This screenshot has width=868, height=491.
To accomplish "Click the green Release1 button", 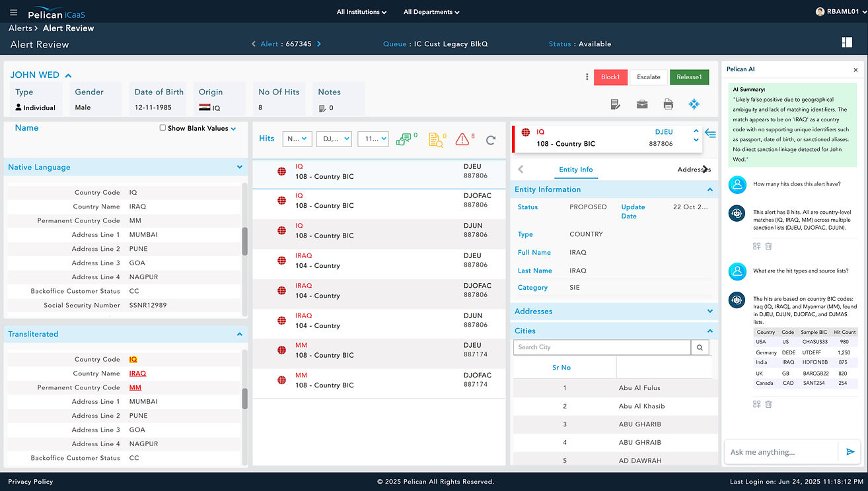I will point(689,77).
